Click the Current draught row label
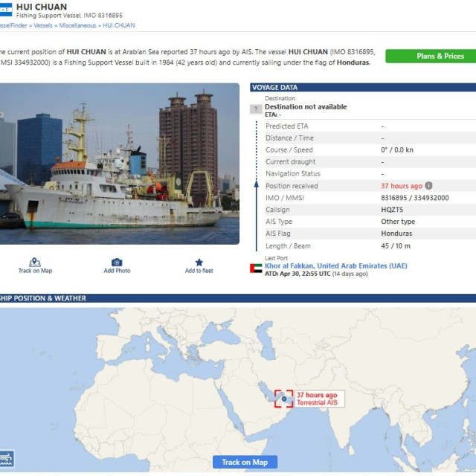Image resolution: width=476 pixels, height=476 pixels. pos(291,162)
